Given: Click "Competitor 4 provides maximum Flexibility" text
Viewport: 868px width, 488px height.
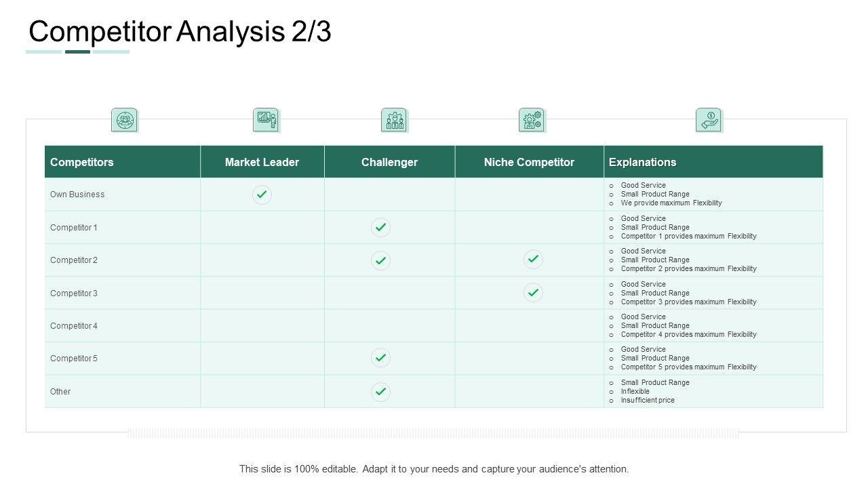Looking at the screenshot, I should [x=689, y=334].
